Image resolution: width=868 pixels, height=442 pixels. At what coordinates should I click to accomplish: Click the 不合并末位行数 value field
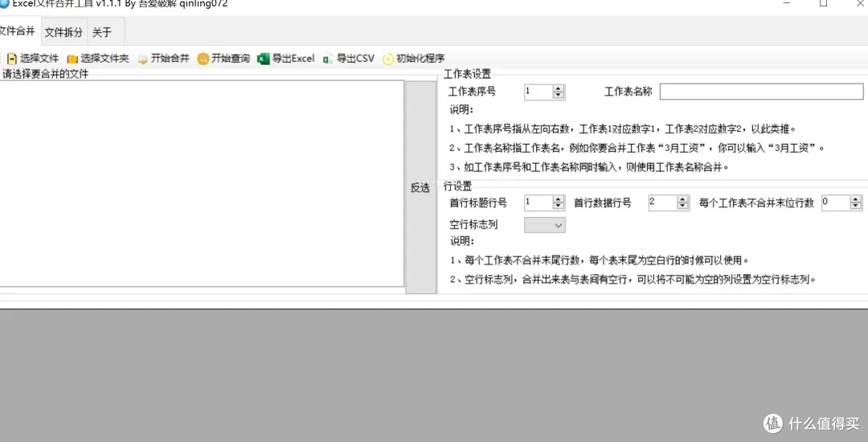point(835,203)
